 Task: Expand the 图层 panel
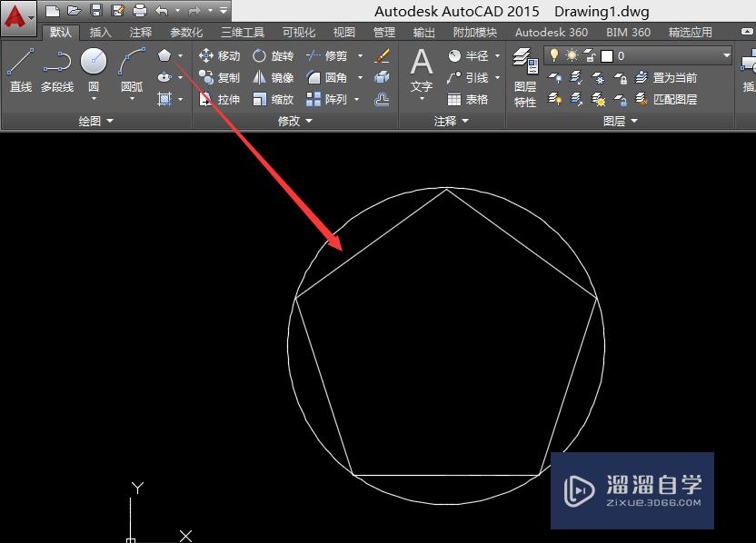(621, 121)
